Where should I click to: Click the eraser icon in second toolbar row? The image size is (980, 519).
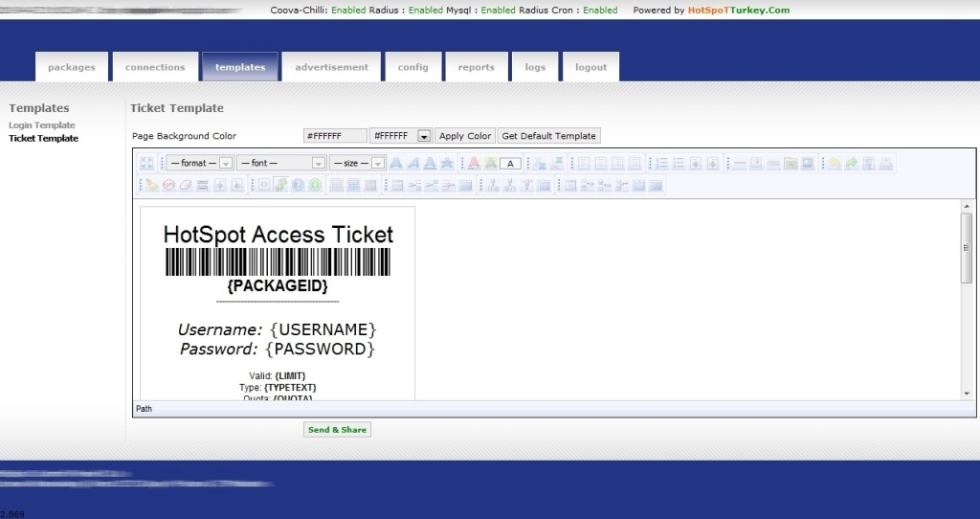coord(186,185)
